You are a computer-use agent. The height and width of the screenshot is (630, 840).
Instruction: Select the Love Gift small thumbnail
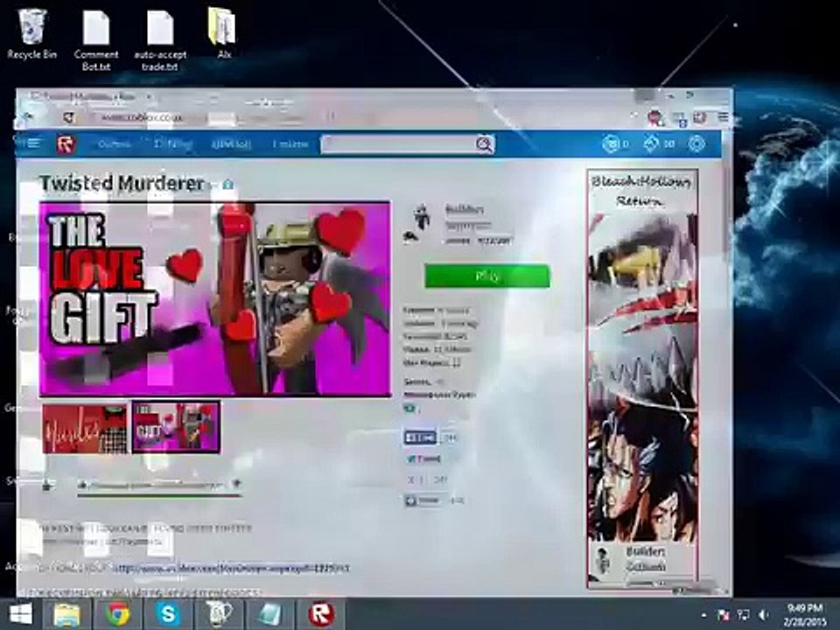click(176, 428)
